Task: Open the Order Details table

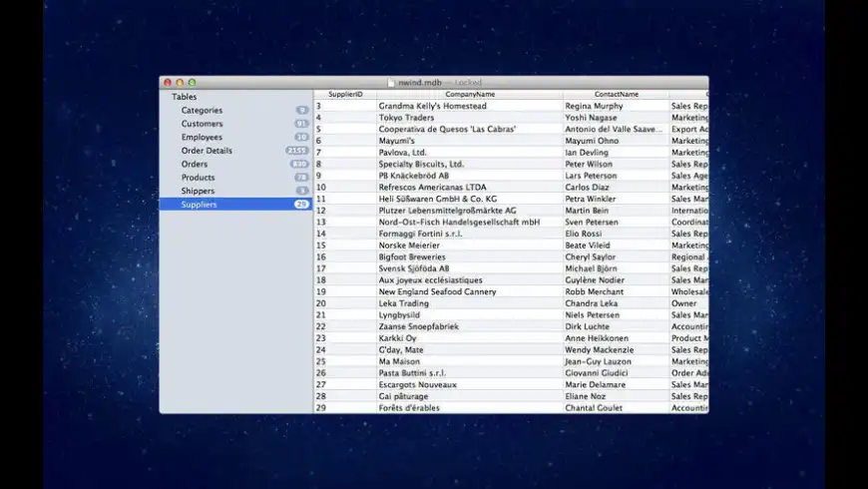Action: 207,151
